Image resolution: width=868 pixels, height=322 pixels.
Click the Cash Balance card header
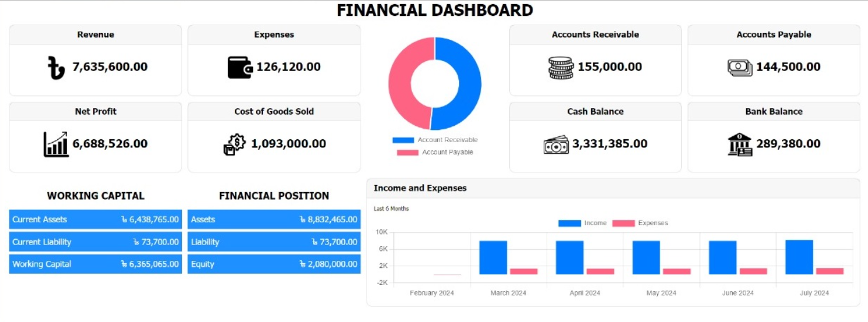click(x=596, y=112)
